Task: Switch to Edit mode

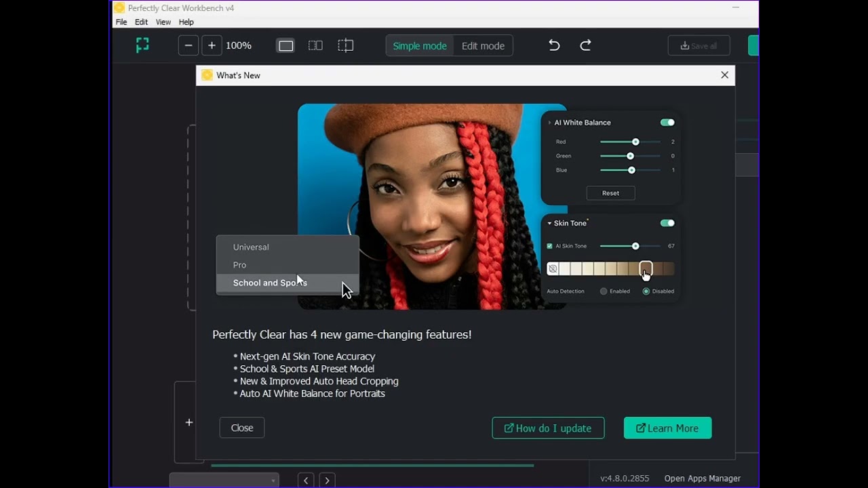Action: click(483, 45)
